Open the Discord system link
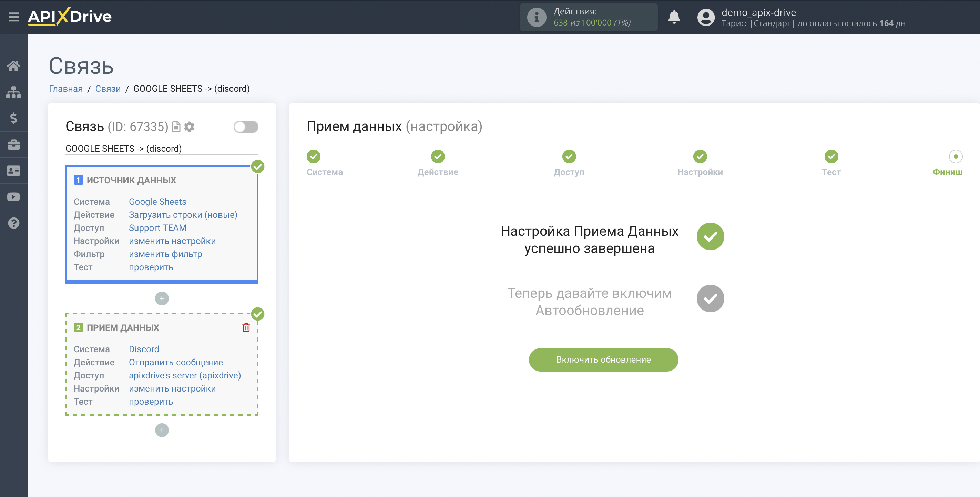 144,349
